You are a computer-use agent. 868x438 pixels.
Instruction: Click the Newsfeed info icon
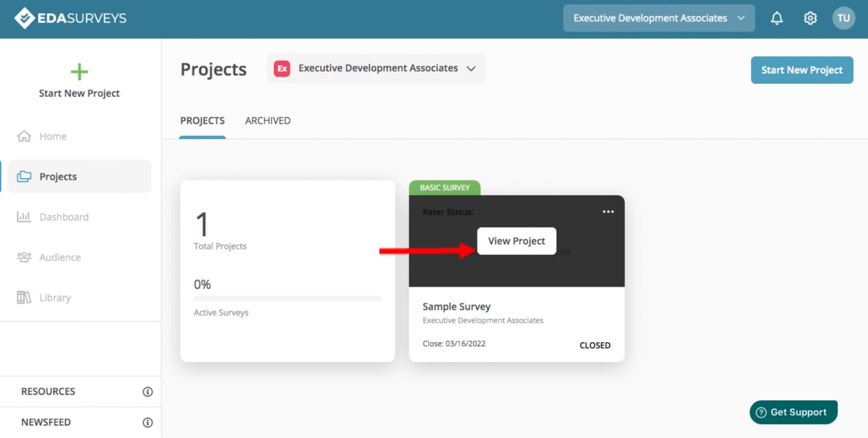click(x=147, y=422)
